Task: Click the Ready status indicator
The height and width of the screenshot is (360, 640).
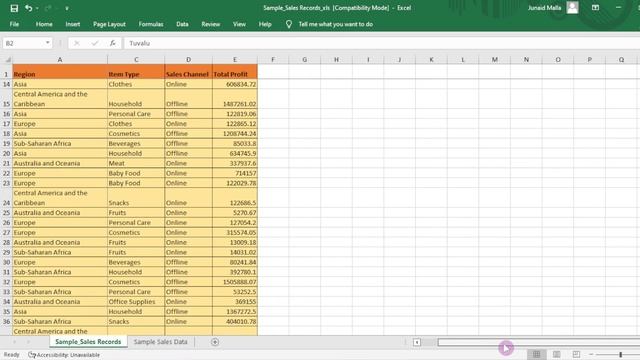Action: 11,355
